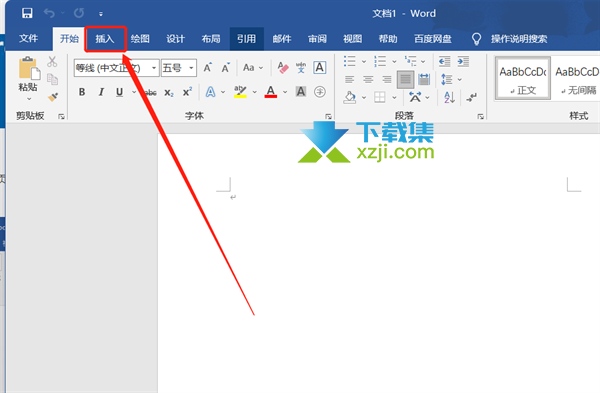The image size is (600, 393).
Task: Go to the 引用 tab
Action: pyautogui.click(x=246, y=39)
